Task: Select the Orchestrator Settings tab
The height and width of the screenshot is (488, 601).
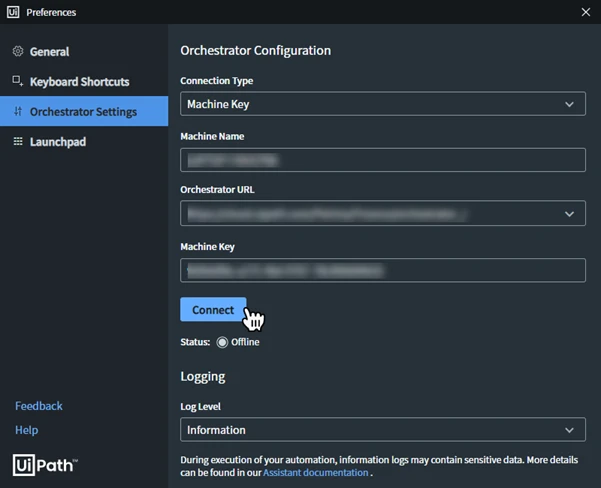Action: (x=84, y=111)
